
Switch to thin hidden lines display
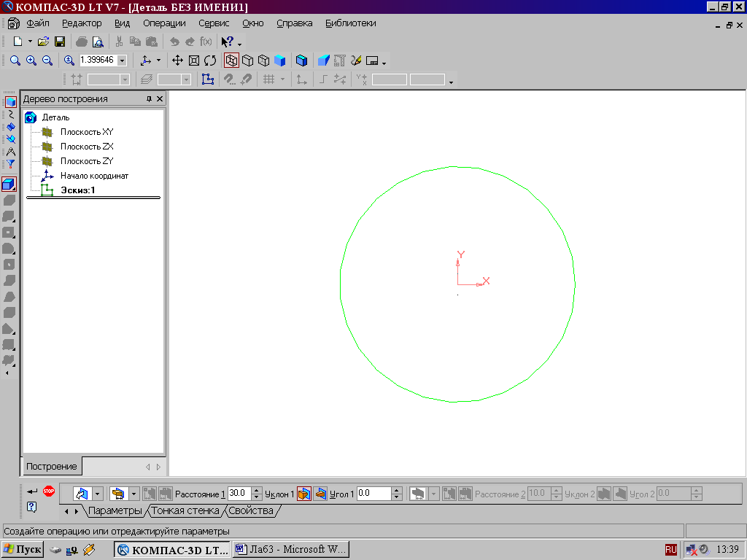[263, 61]
